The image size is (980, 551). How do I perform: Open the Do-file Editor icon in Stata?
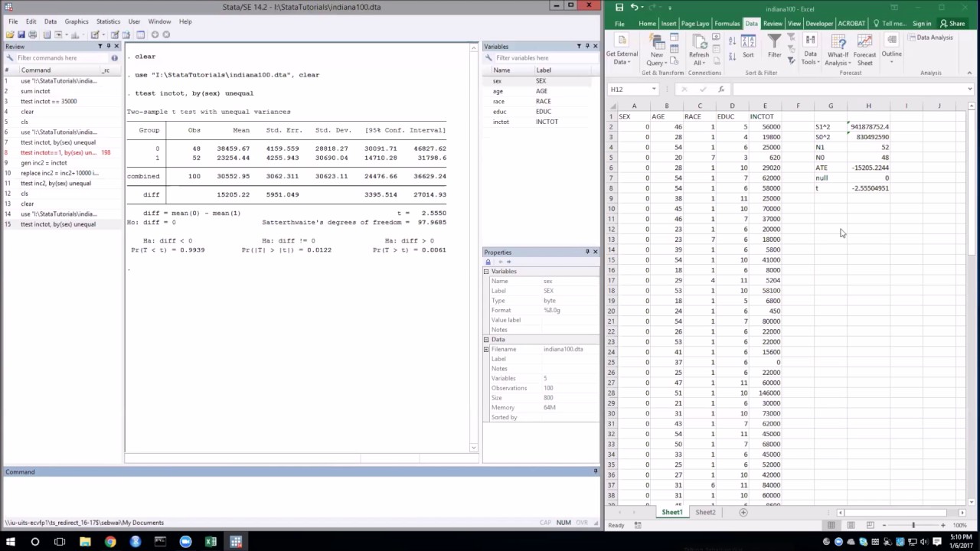(95, 34)
